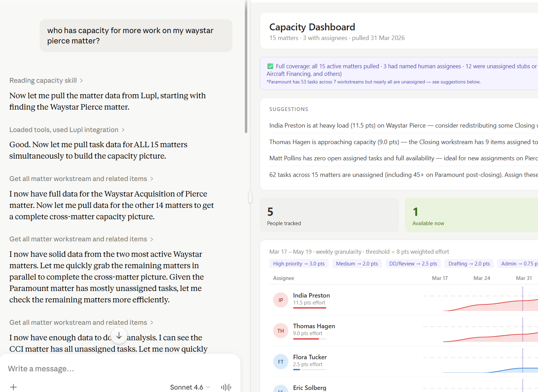Screen dimensions: 538x392
Task: Click the Flora Tucker name
Action: [310, 357]
